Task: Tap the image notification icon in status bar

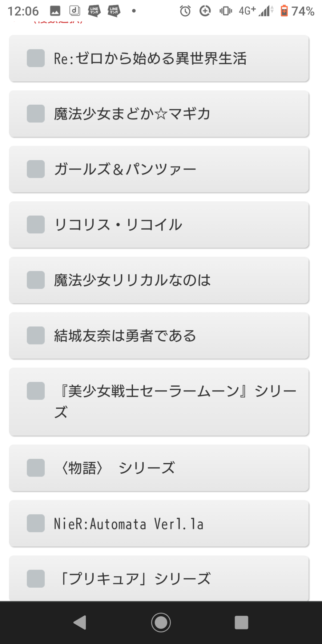Action: 55,11
